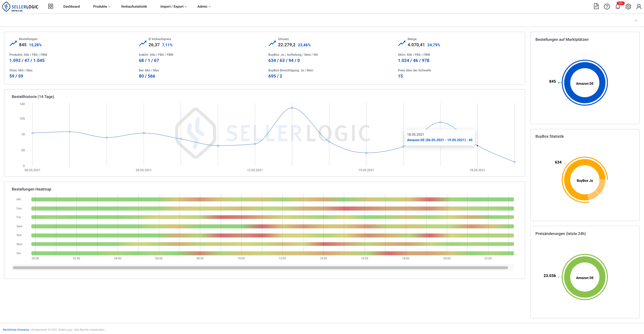Open the document icon in header
The height and width of the screenshot is (334, 644).
pos(596,7)
